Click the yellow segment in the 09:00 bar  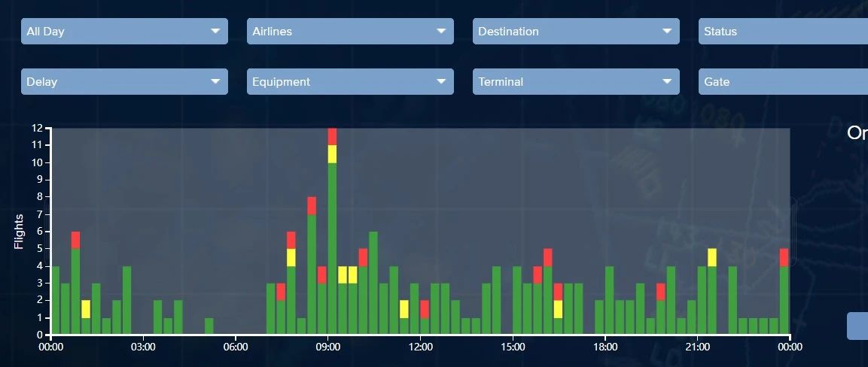point(332,154)
